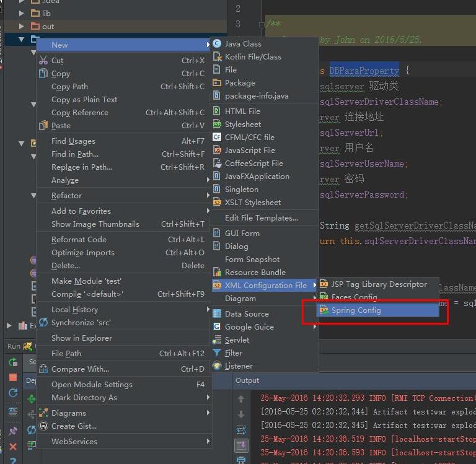
Task: Choose package-info.java entry
Action: tap(265, 96)
